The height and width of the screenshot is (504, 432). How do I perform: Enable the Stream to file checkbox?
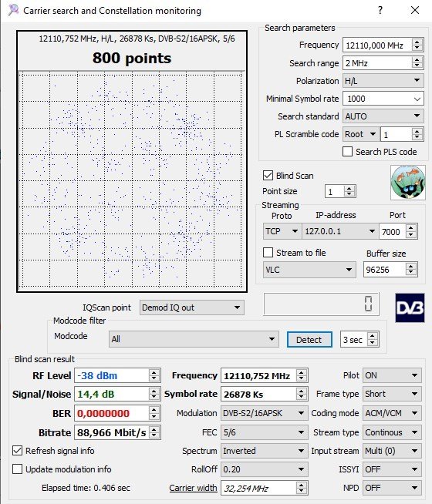click(x=268, y=253)
